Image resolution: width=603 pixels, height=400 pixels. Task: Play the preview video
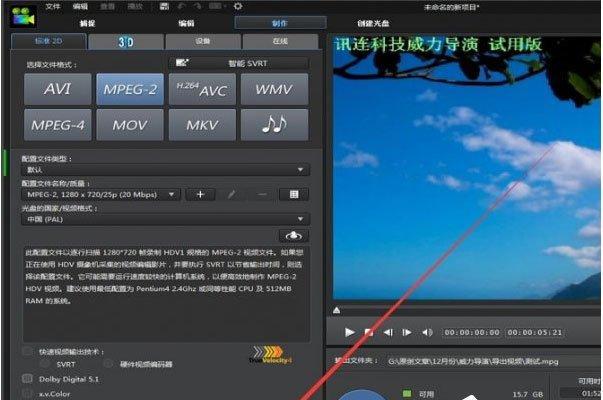[x=349, y=332]
